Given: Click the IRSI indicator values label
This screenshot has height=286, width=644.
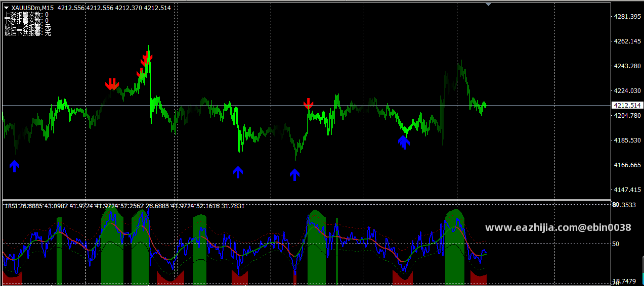Looking at the screenshot, I should [125, 206].
